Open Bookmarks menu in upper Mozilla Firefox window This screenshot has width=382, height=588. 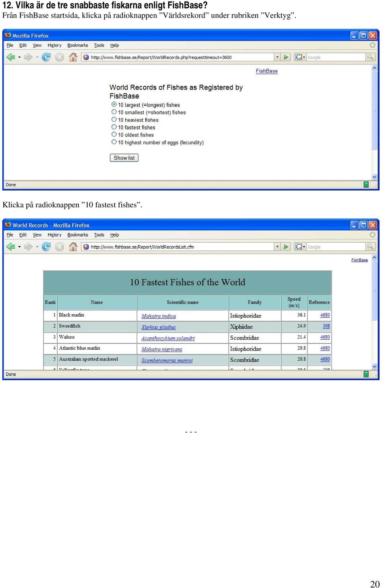pyautogui.click(x=78, y=45)
